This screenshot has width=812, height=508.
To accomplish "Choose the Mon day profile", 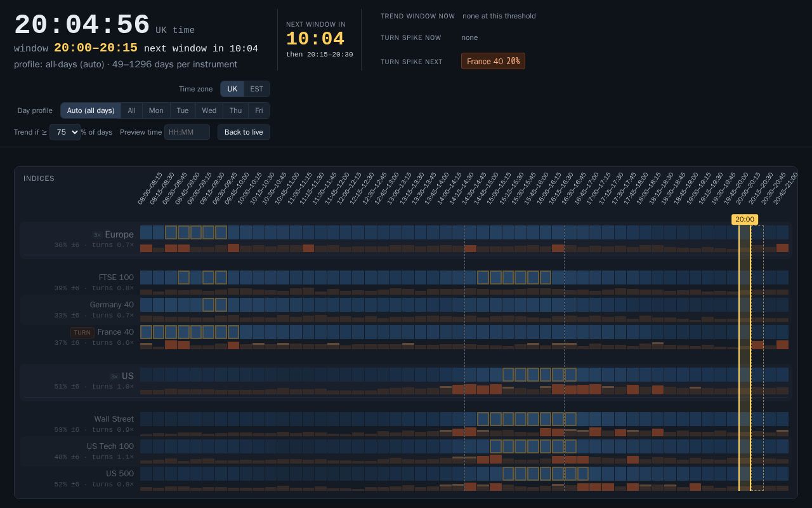I will tap(156, 110).
